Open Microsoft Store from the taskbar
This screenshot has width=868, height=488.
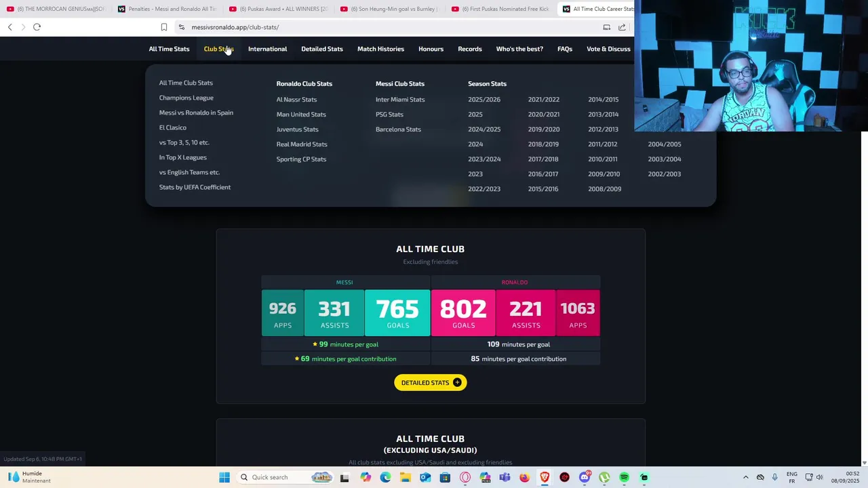[445, 477]
